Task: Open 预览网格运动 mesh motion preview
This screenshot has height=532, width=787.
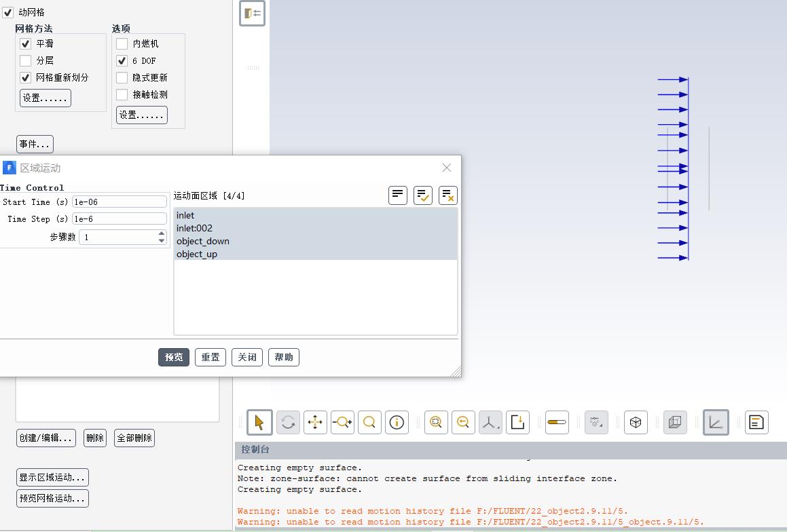Action: [x=53, y=498]
